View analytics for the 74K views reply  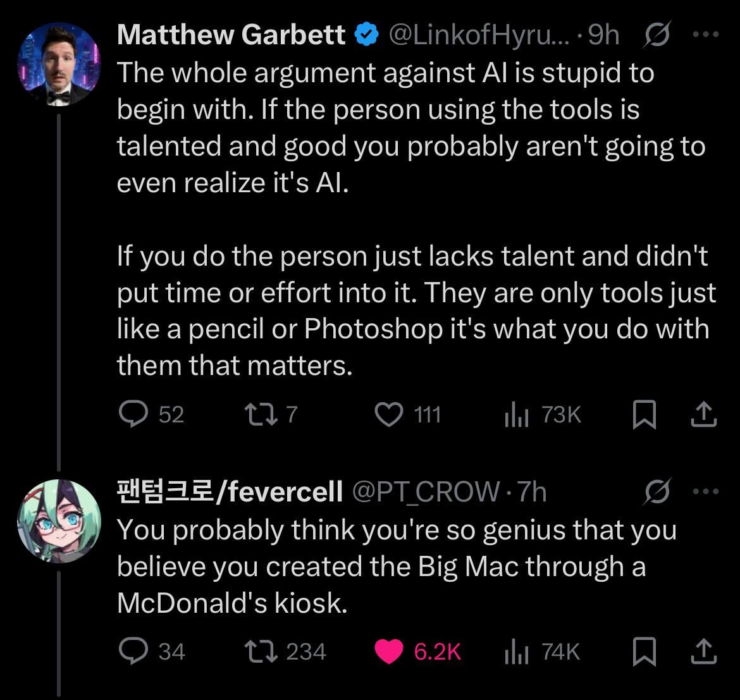515,652
